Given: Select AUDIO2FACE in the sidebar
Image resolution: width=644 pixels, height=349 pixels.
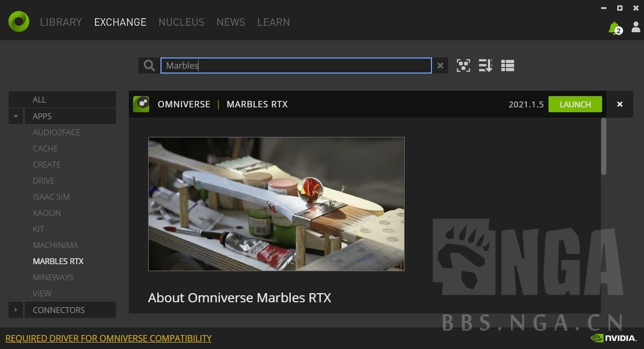Looking at the screenshot, I should point(56,132).
